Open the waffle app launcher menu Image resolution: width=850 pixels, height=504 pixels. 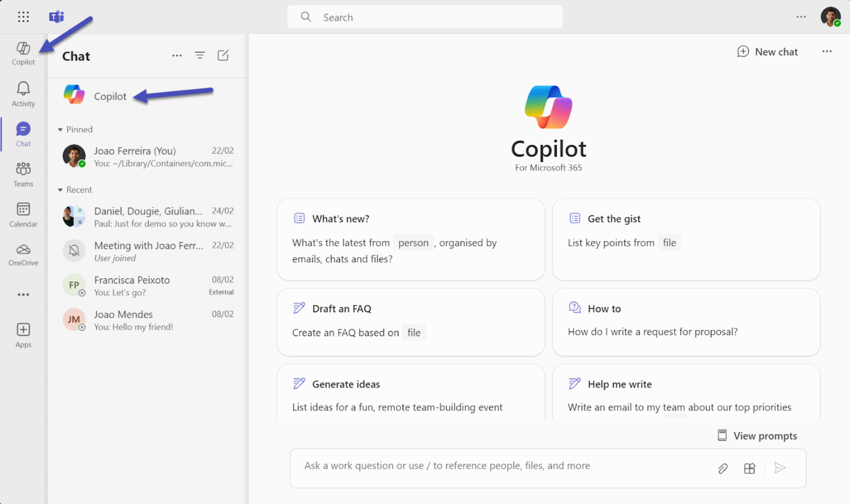pos(23,16)
